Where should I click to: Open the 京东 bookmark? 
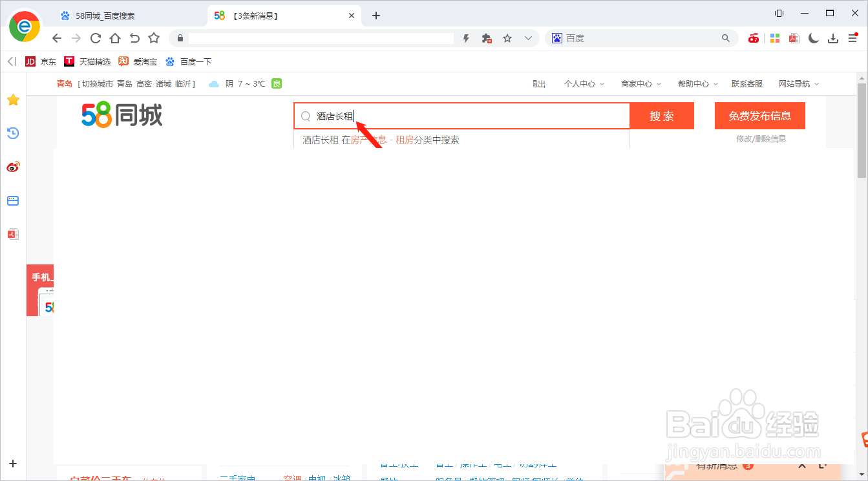[41, 62]
